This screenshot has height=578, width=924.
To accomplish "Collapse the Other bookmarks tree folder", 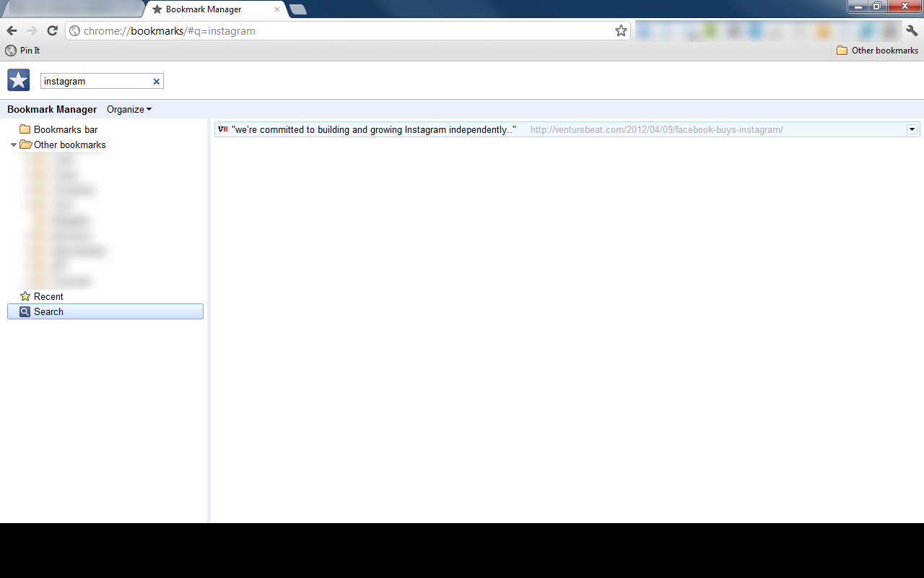I will (x=13, y=145).
